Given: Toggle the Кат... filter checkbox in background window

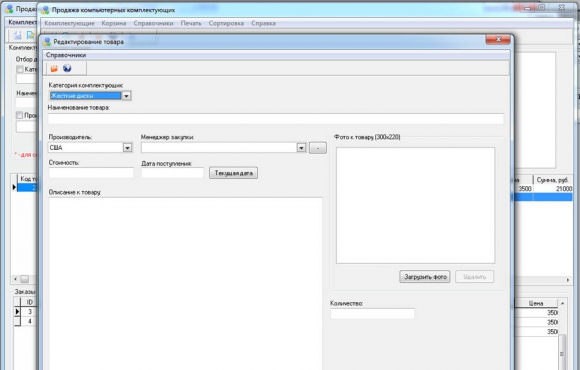Looking at the screenshot, I should (20, 69).
